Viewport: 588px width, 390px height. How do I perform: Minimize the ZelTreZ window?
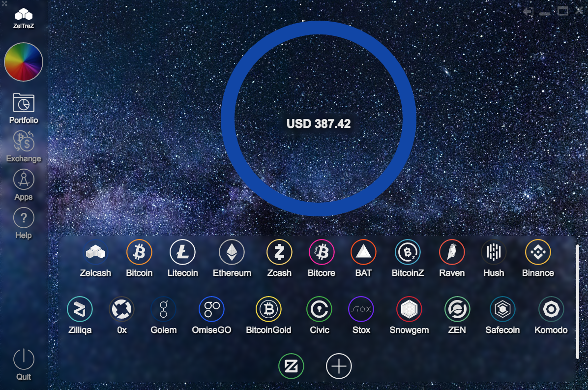point(545,13)
